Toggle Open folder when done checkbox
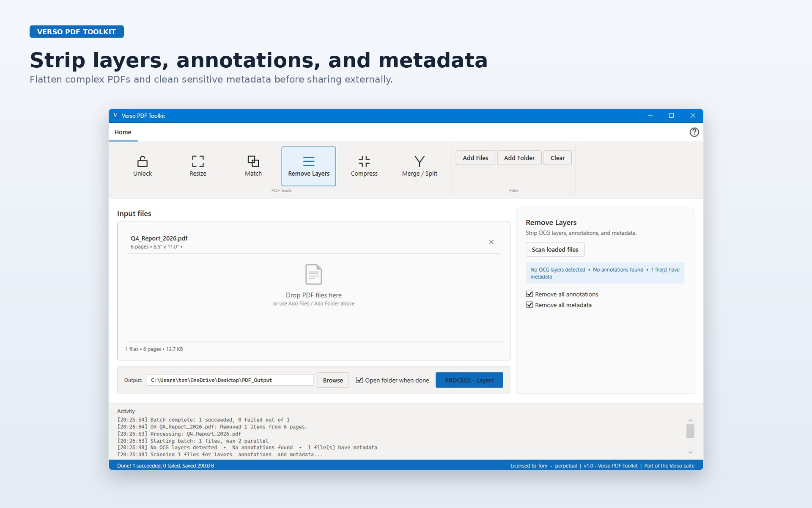 (x=359, y=380)
